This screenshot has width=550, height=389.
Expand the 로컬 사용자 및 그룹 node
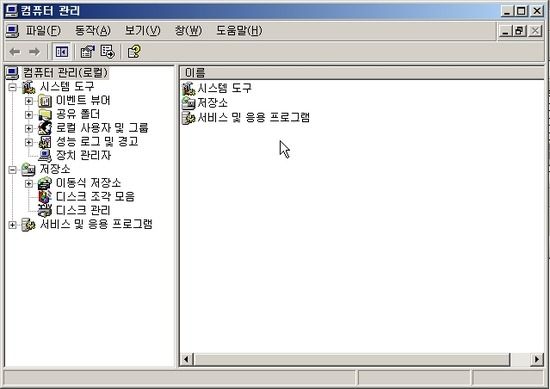pyautogui.click(x=29, y=128)
